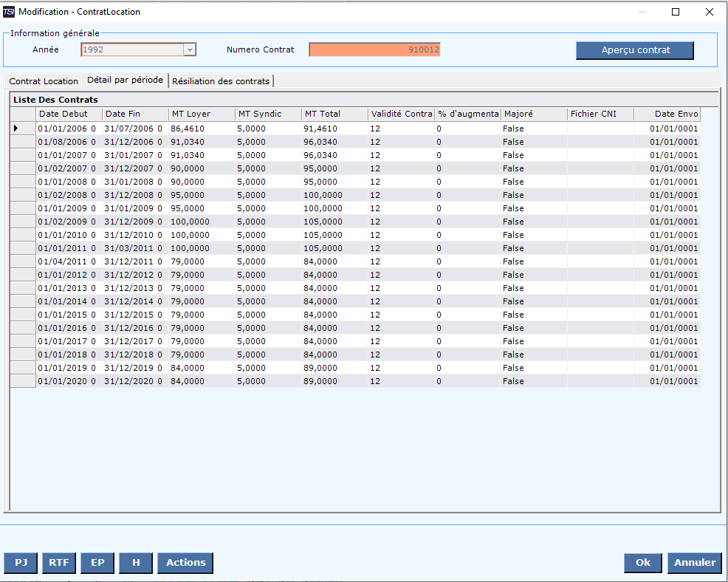Select the Date Fin cell 31/12/2016
Viewport: 728px width, 582px height.
(x=136, y=328)
